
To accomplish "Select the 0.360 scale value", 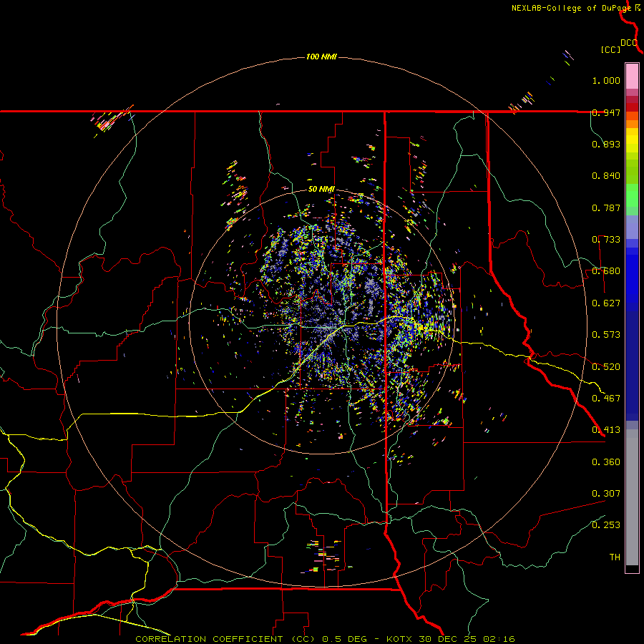I will click(x=606, y=462).
